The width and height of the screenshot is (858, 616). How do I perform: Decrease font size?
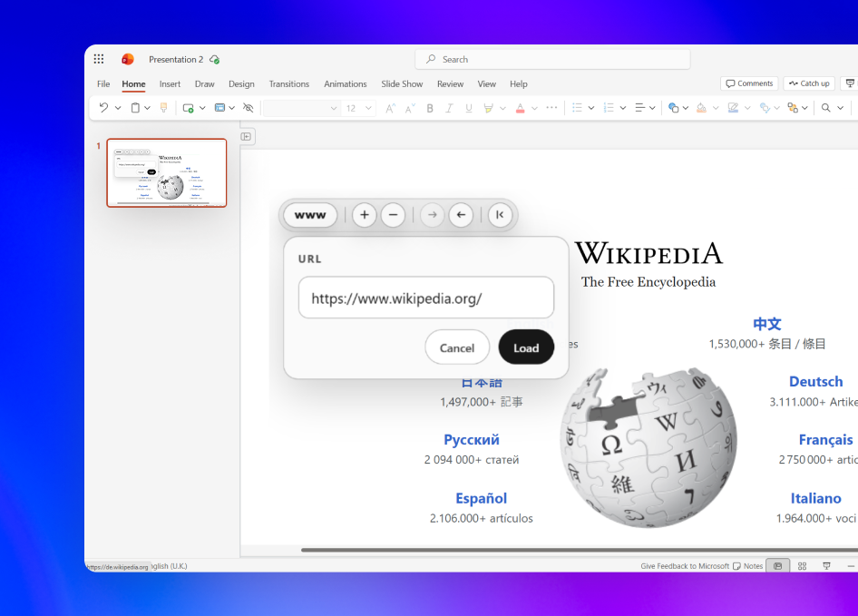point(410,108)
